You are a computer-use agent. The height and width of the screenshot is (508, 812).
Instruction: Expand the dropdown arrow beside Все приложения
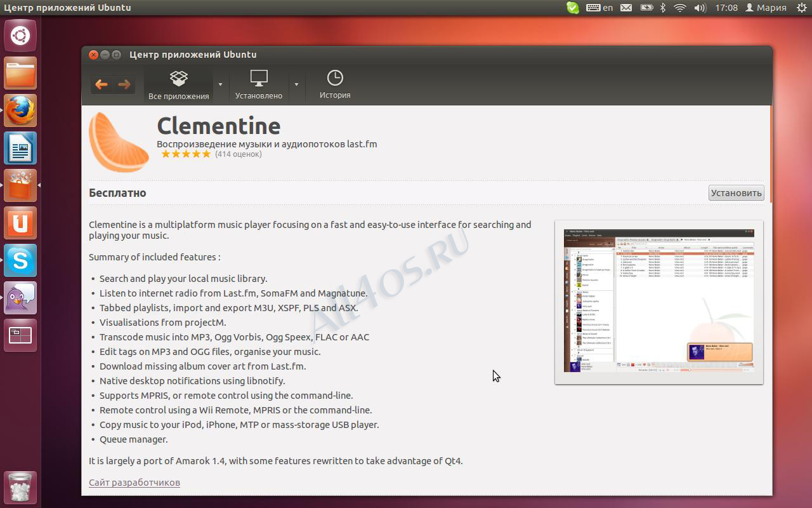pos(220,84)
